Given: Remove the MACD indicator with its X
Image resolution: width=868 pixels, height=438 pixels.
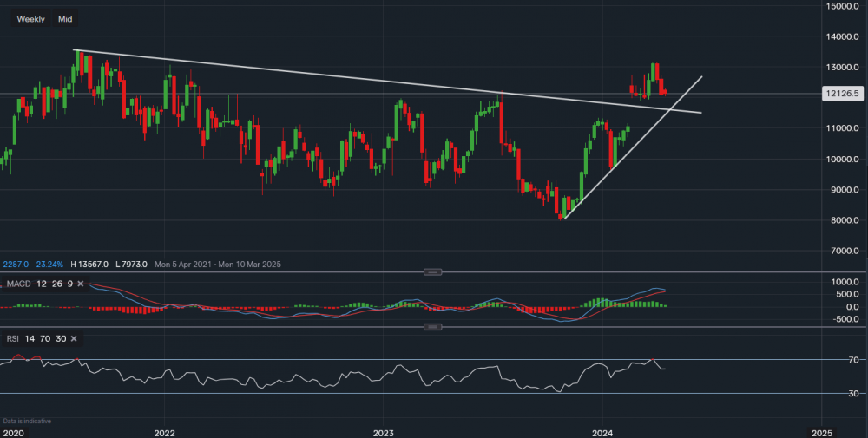Looking at the screenshot, I should tap(81, 284).
